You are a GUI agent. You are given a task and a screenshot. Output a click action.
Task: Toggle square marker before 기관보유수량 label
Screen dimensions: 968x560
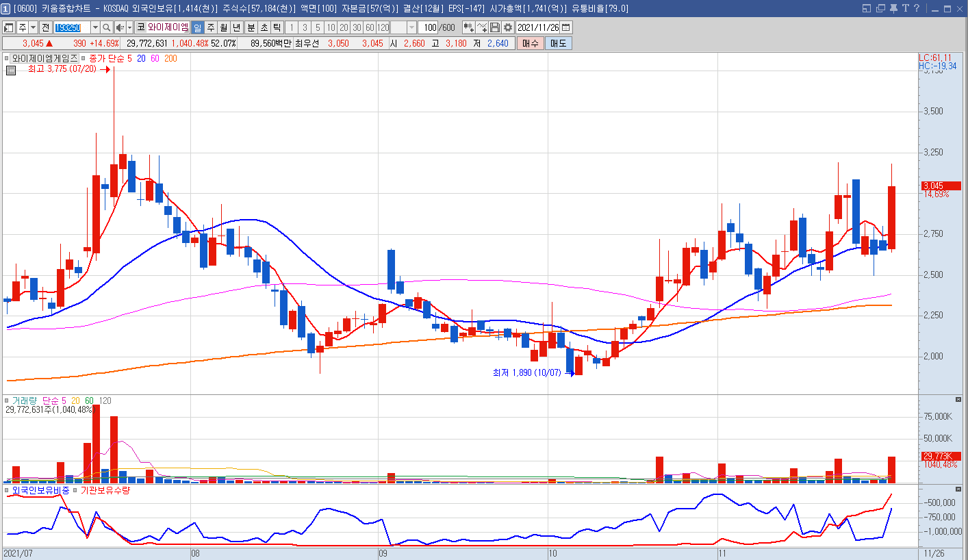click(75, 490)
